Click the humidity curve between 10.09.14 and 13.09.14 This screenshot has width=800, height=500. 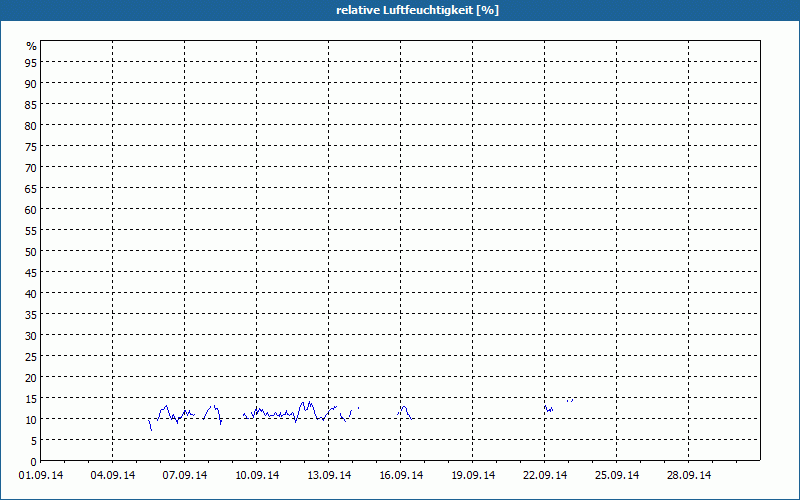tap(290, 413)
